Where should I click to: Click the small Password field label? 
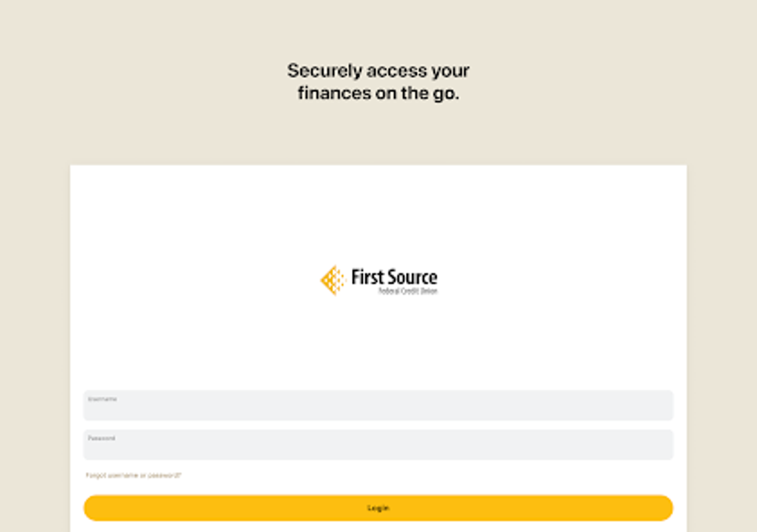102,439
